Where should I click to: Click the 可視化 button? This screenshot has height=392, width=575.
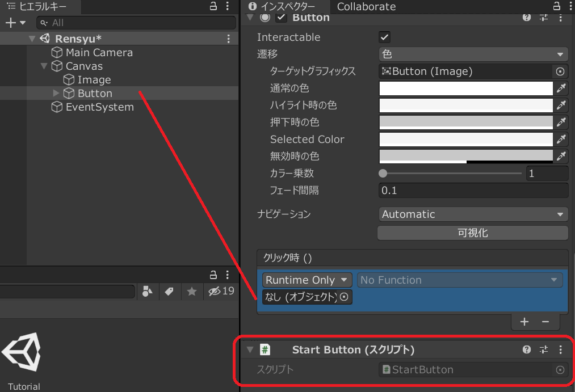click(472, 233)
